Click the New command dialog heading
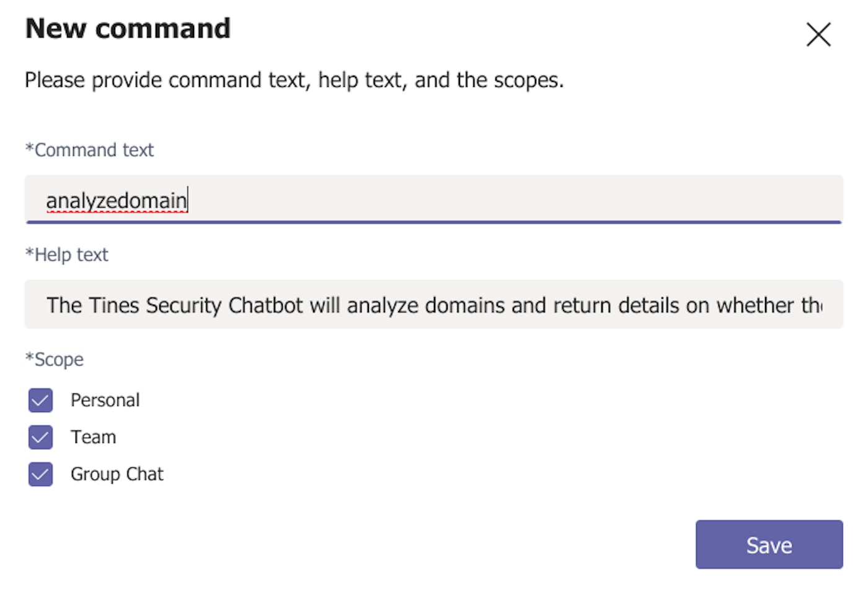This screenshot has height=595, width=868. [128, 29]
